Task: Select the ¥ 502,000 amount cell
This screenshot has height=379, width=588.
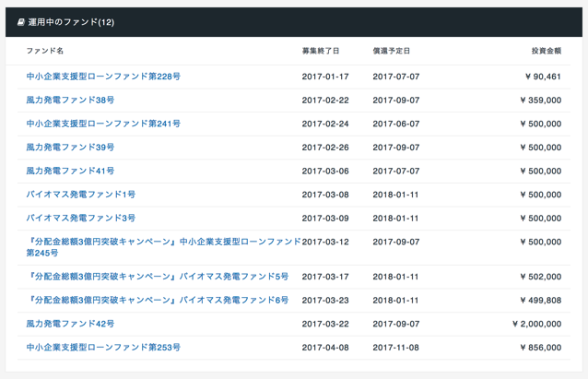Action: point(541,277)
